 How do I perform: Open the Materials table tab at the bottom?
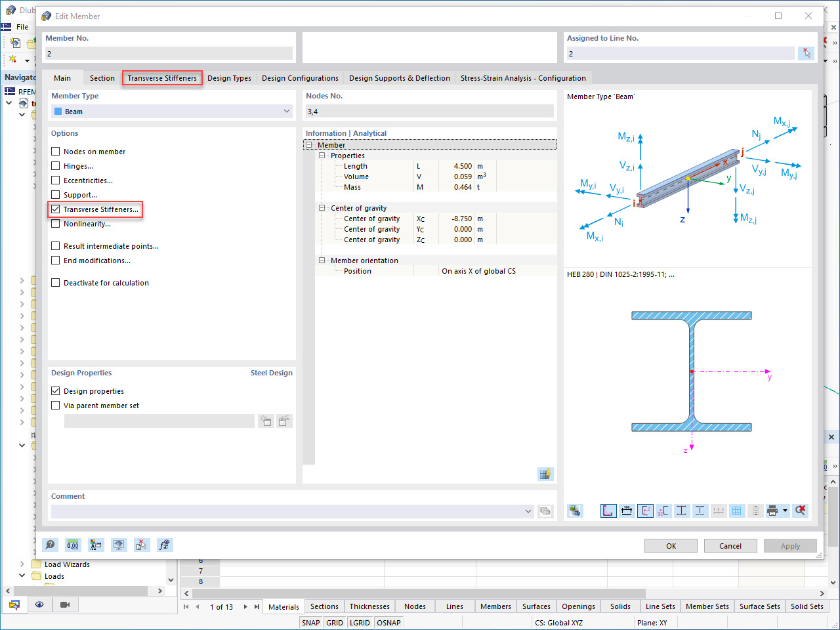[283, 606]
